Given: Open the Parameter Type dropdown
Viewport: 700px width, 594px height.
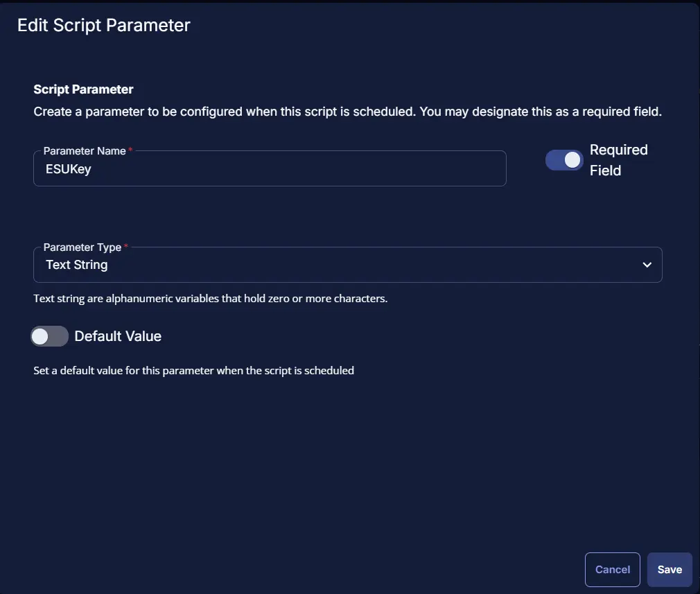Looking at the screenshot, I should 347,265.
